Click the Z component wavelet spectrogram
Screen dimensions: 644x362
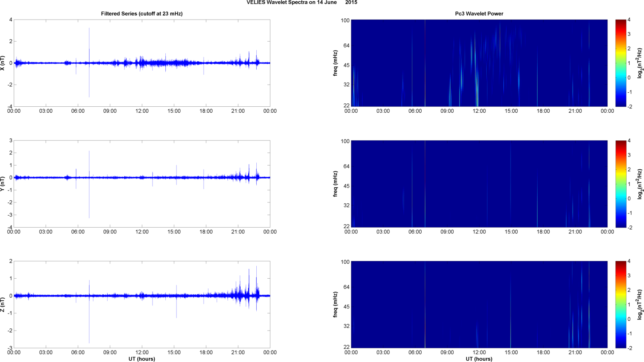(x=479, y=305)
